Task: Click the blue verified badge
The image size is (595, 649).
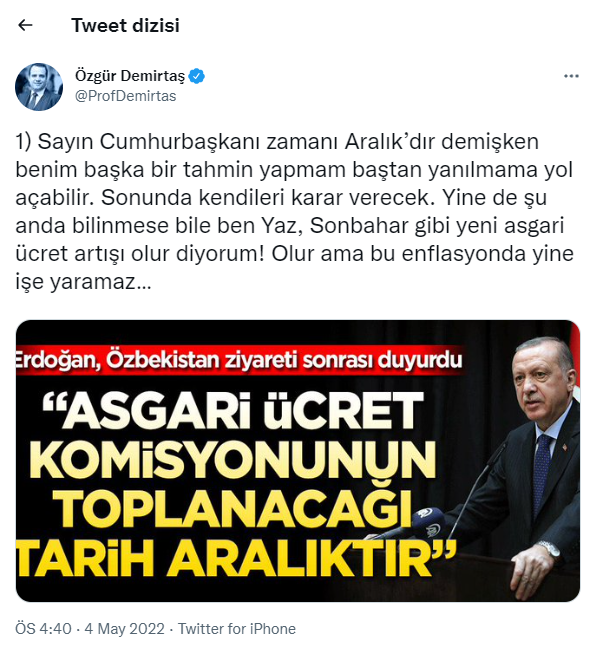Action: 197,76
